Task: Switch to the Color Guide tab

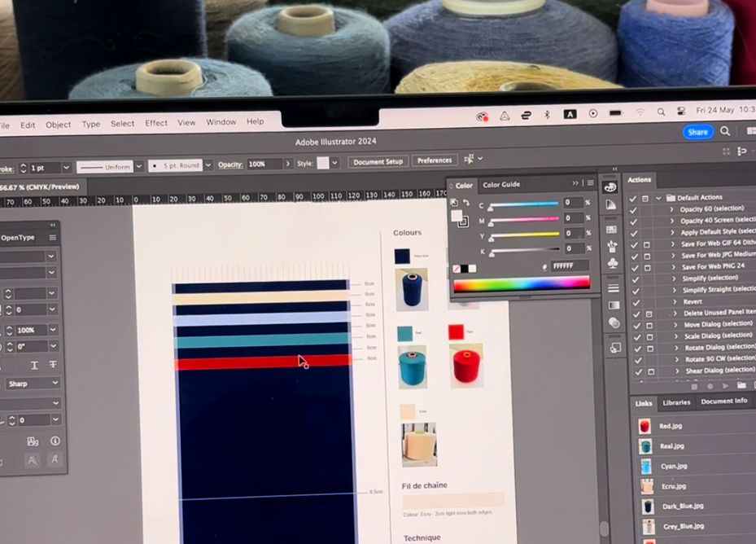Action: click(x=500, y=185)
